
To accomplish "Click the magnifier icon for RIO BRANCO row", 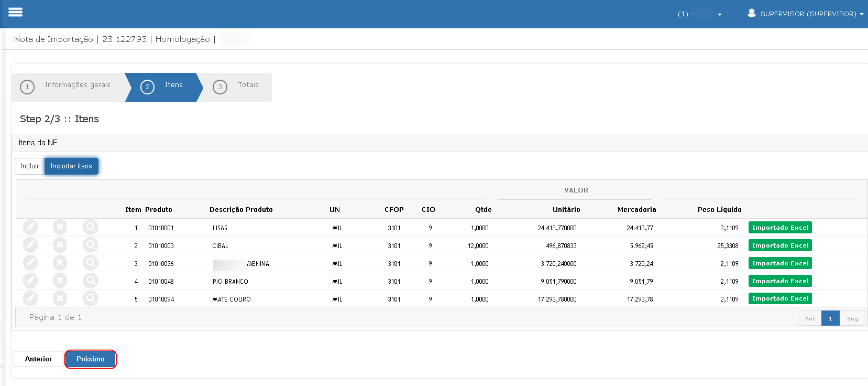I will coord(91,281).
